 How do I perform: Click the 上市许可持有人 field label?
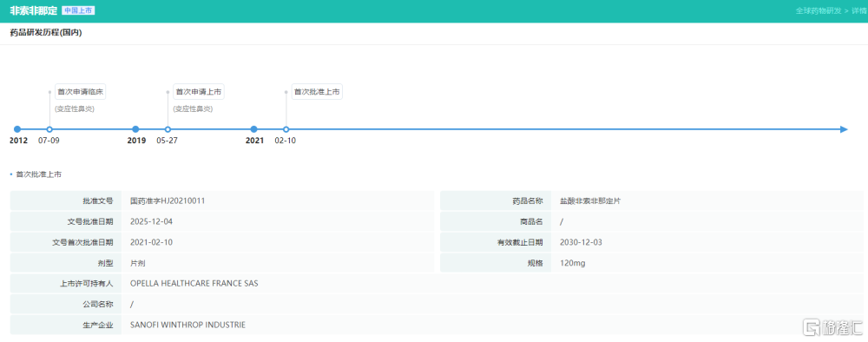[x=87, y=283]
